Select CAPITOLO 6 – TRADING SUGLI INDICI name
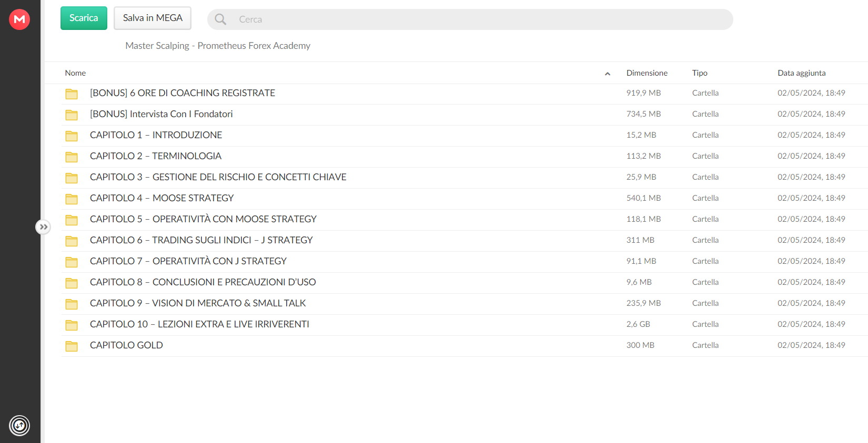 201,240
